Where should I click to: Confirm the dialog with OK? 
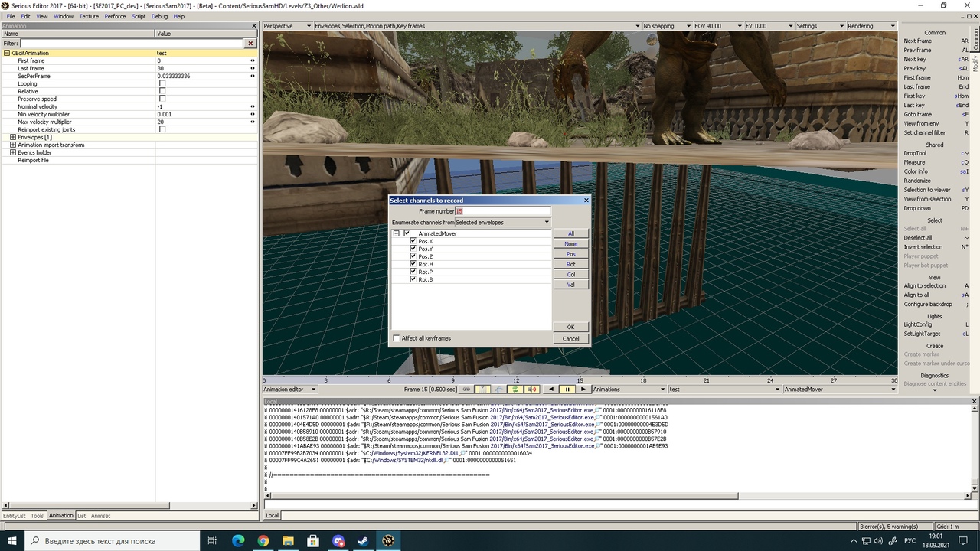(571, 327)
